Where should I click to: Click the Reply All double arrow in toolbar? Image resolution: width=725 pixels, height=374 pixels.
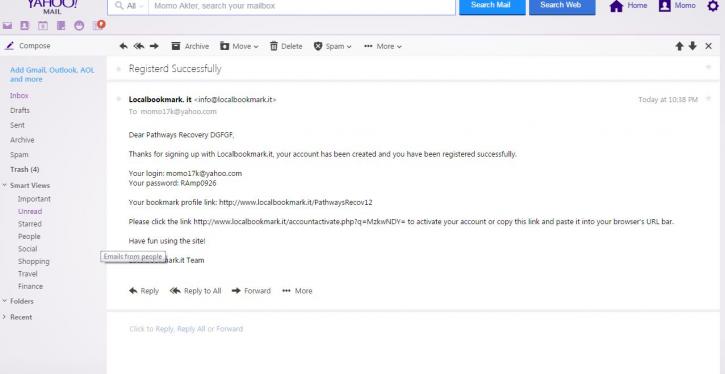tap(139, 46)
